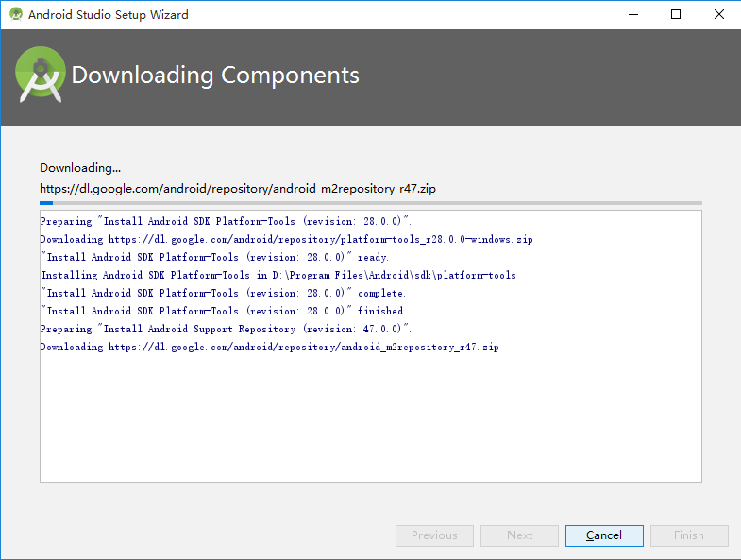Image resolution: width=741 pixels, height=560 pixels.
Task: Select the Platform-Tools "complete" log line
Action: pyautogui.click(x=223, y=293)
